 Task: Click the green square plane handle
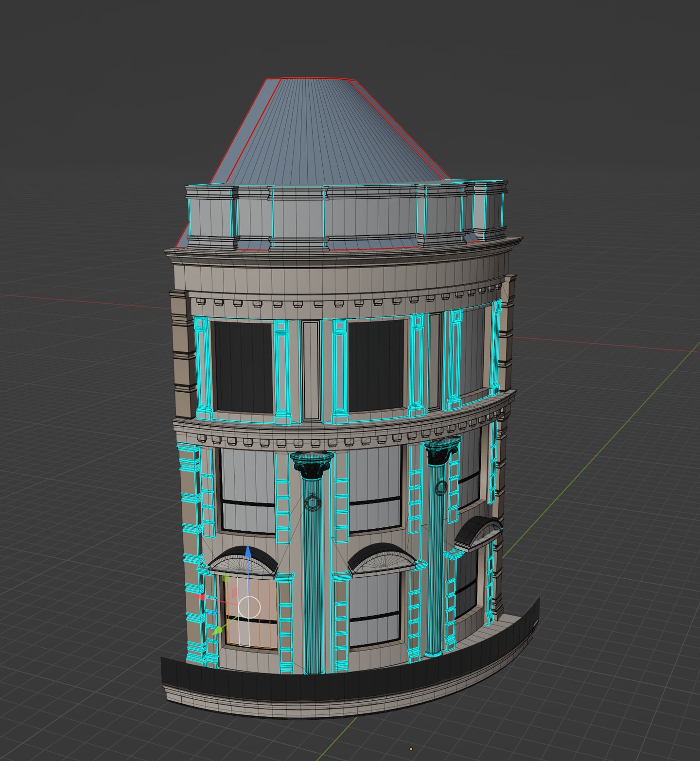click(226, 578)
